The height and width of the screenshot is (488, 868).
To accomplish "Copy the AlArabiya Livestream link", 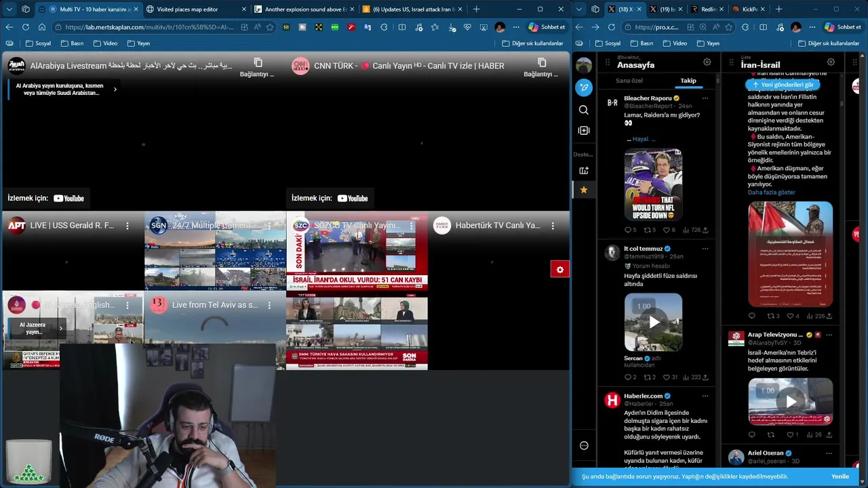I will click(258, 66).
